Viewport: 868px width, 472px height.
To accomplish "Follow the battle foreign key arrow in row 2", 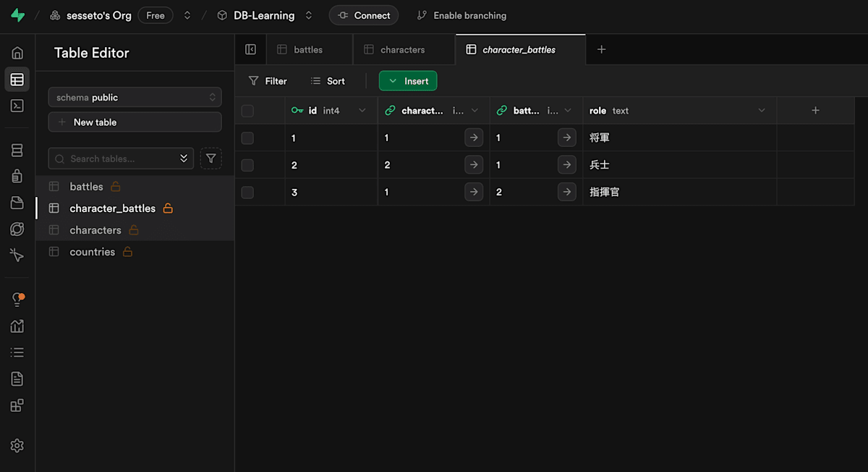I will pos(566,165).
